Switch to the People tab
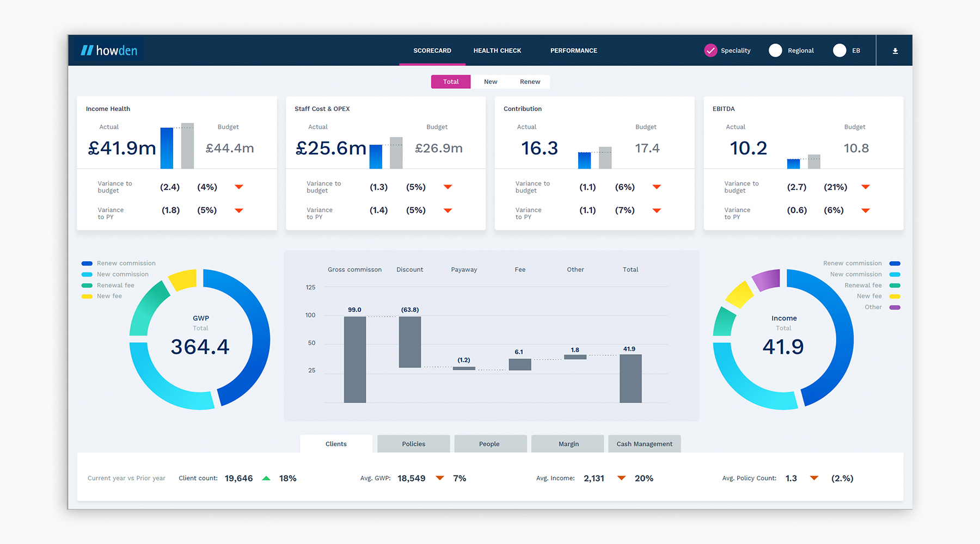Screen dimensions: 980x544 pos(489,444)
